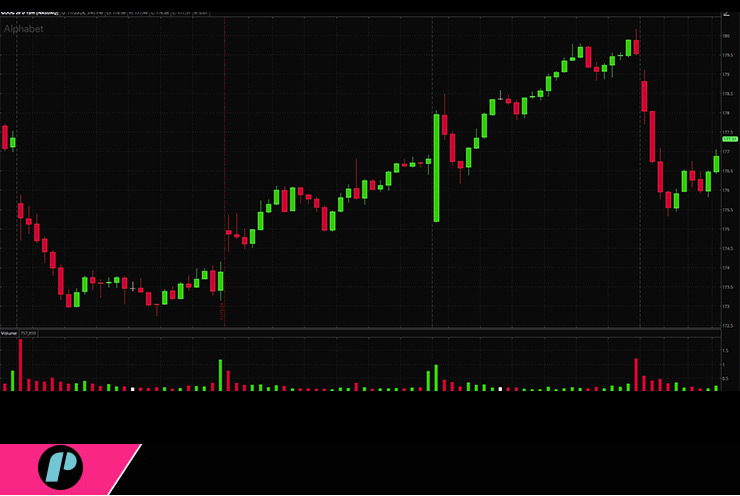
Task: Click the small icon at chart's top-right corner
Action: pos(723,16)
